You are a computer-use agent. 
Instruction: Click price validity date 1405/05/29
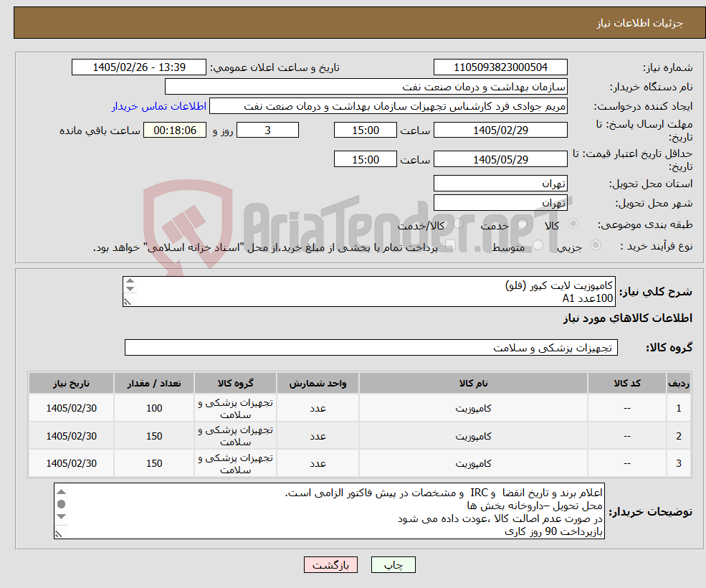(x=500, y=159)
